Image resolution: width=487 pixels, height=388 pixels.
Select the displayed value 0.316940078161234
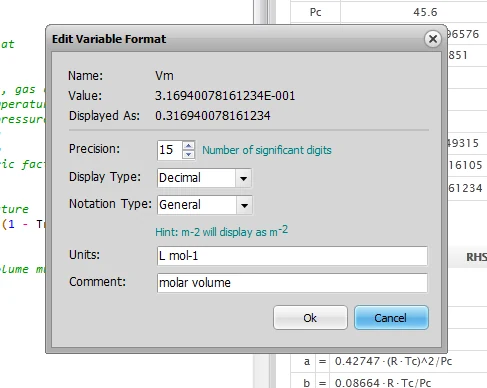coord(213,116)
